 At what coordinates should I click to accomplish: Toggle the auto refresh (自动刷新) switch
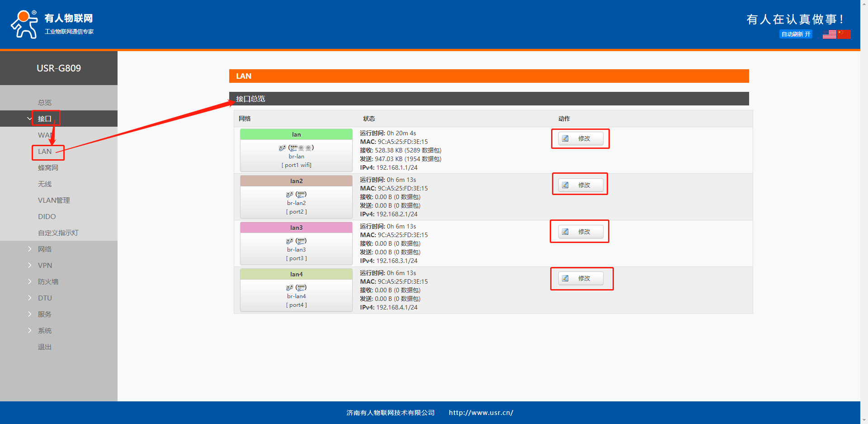pos(796,34)
